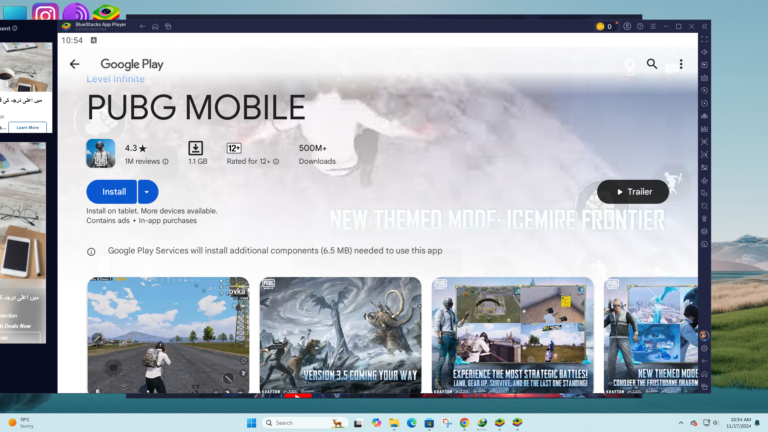
Task: Click BlueStacks title bar recent apps icon
Action: tap(168, 26)
